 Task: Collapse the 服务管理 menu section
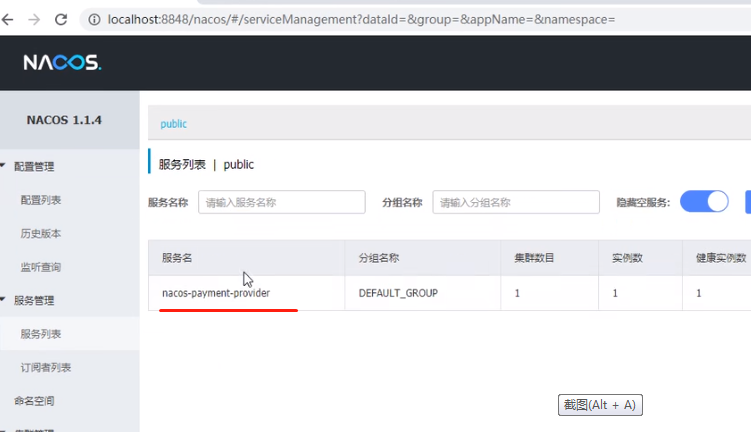pyautogui.click(x=34, y=300)
